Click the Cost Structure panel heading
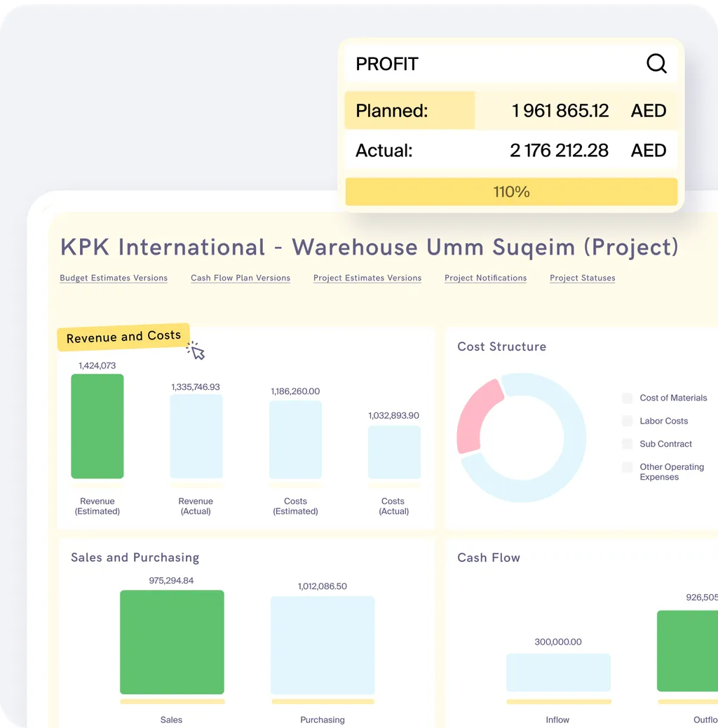This screenshot has width=718, height=728. [x=502, y=346]
